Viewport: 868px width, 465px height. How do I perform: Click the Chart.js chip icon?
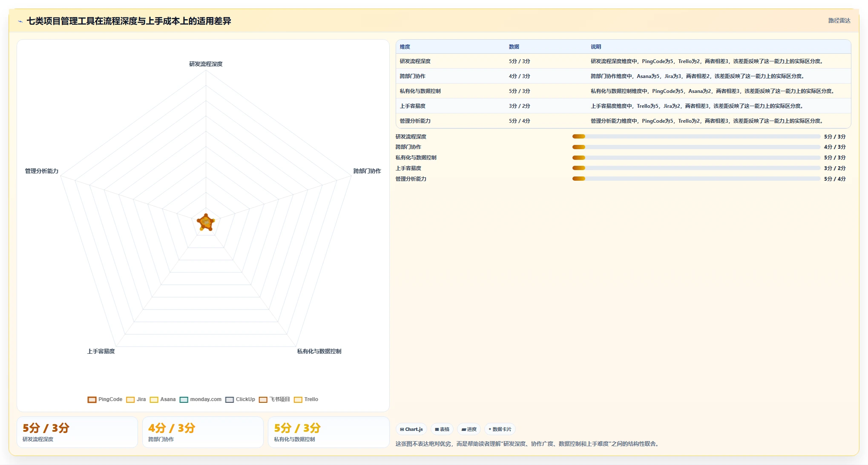(x=402, y=429)
